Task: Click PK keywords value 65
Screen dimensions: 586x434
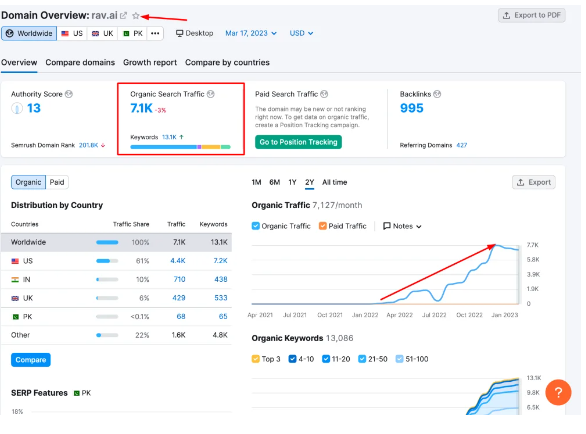Action: click(x=223, y=317)
